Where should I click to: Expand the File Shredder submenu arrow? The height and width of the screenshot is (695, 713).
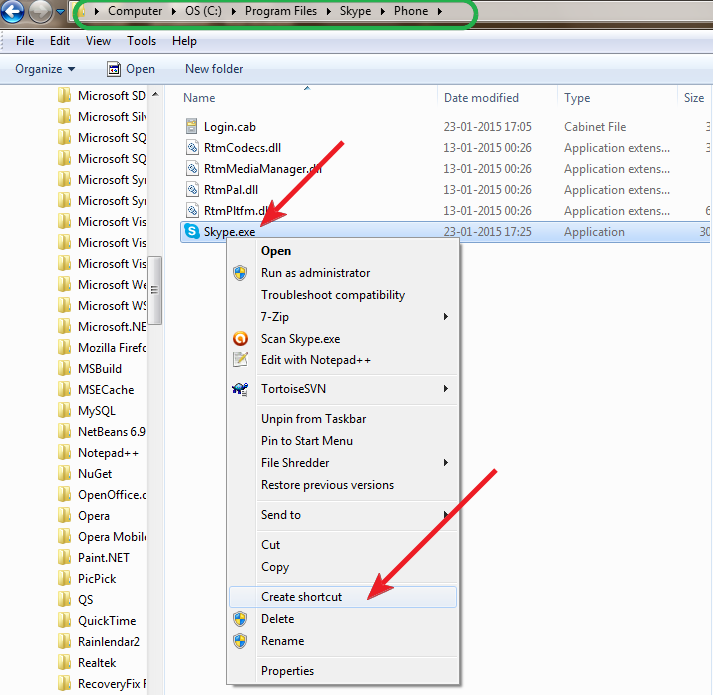pyautogui.click(x=446, y=463)
